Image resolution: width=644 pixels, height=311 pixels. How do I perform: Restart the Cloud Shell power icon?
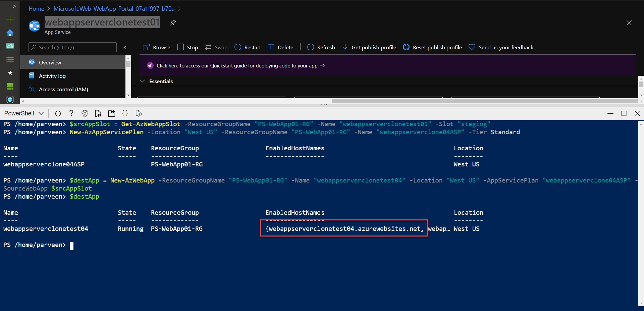(58, 113)
